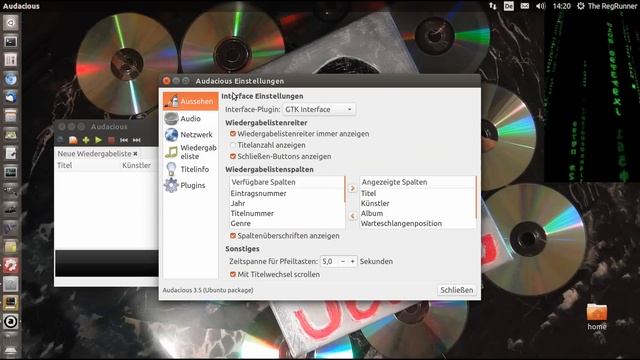Open the Interface-Plugin GTK Interface dropdown
This screenshot has height=360, width=640.
(319, 109)
